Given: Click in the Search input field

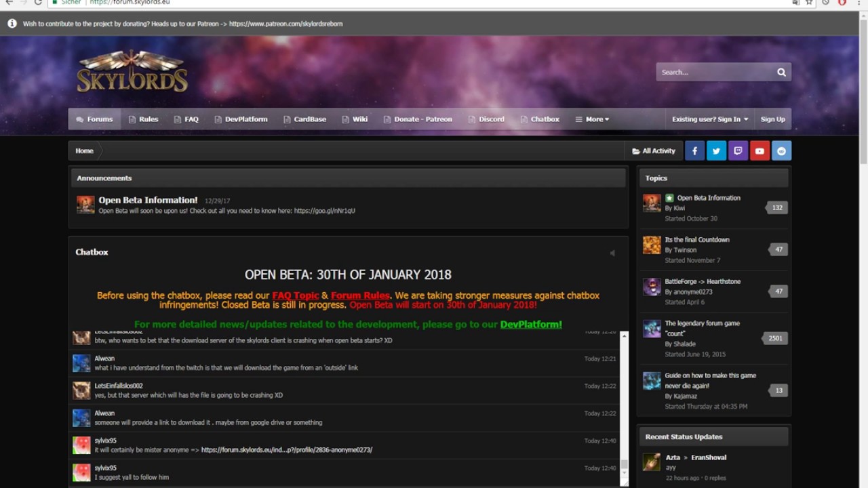Looking at the screenshot, I should point(715,72).
